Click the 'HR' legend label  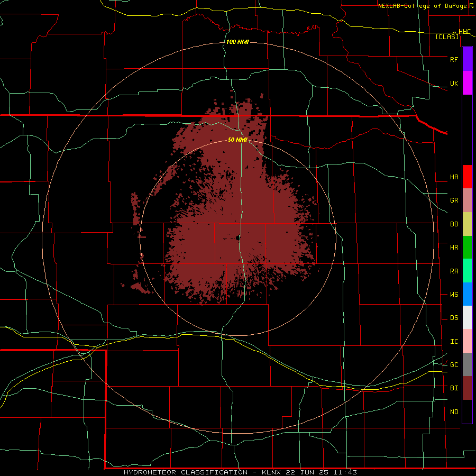[454, 248]
